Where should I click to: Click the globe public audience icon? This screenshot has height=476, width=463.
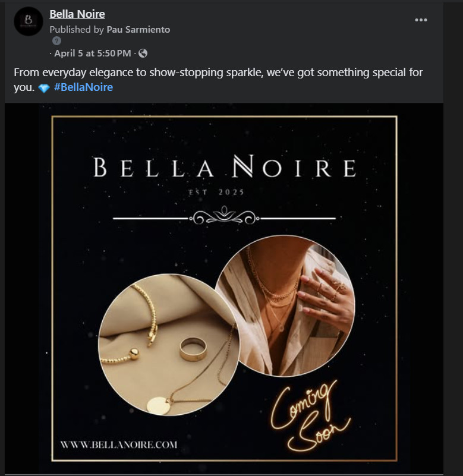tap(143, 53)
